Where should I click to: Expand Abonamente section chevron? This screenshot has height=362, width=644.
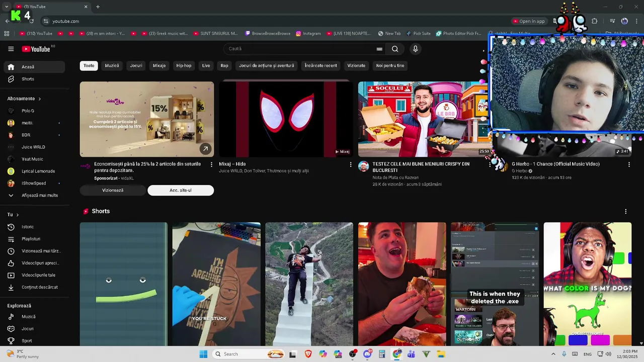[x=39, y=99]
